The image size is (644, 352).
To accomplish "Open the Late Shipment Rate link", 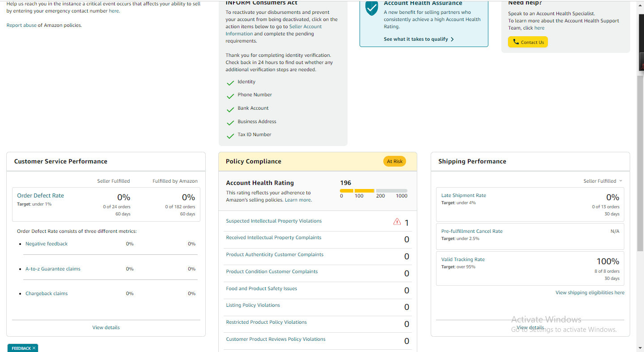I will (x=464, y=195).
